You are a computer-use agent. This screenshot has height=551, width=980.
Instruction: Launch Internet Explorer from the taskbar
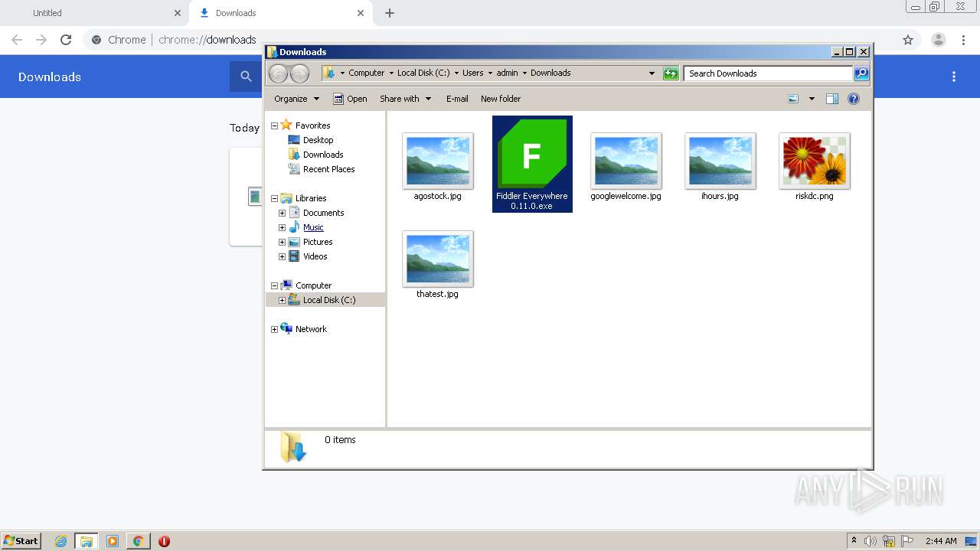click(x=60, y=541)
